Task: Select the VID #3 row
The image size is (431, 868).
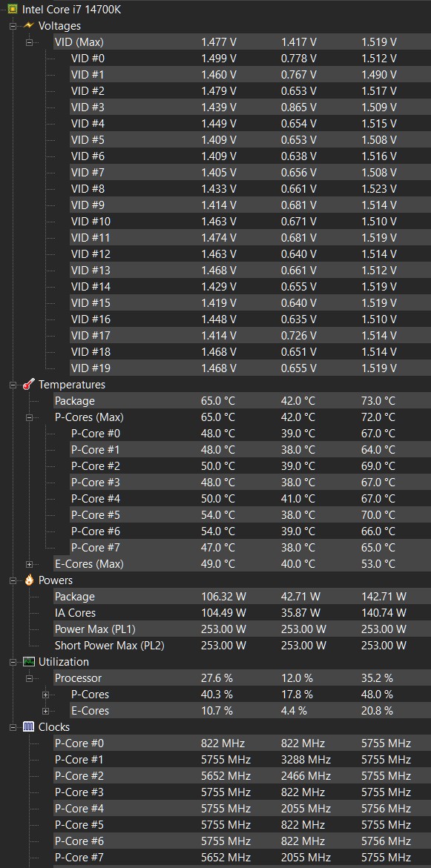Action: tap(251, 107)
